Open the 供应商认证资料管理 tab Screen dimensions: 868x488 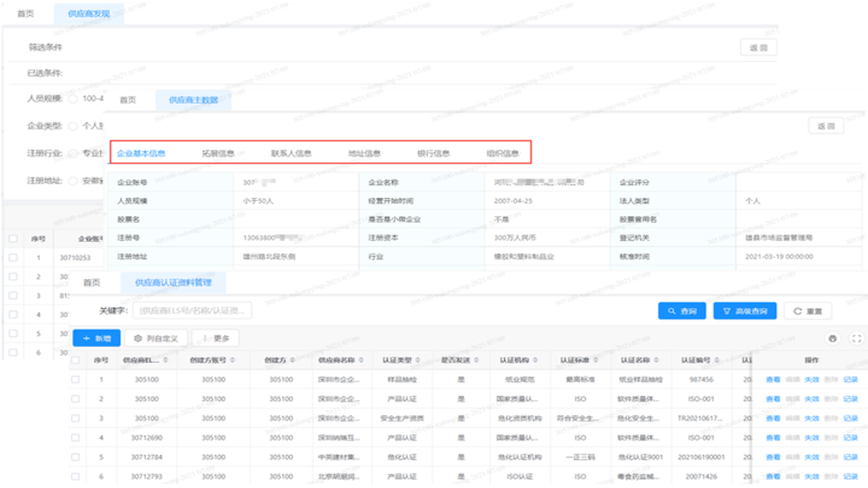tap(173, 283)
